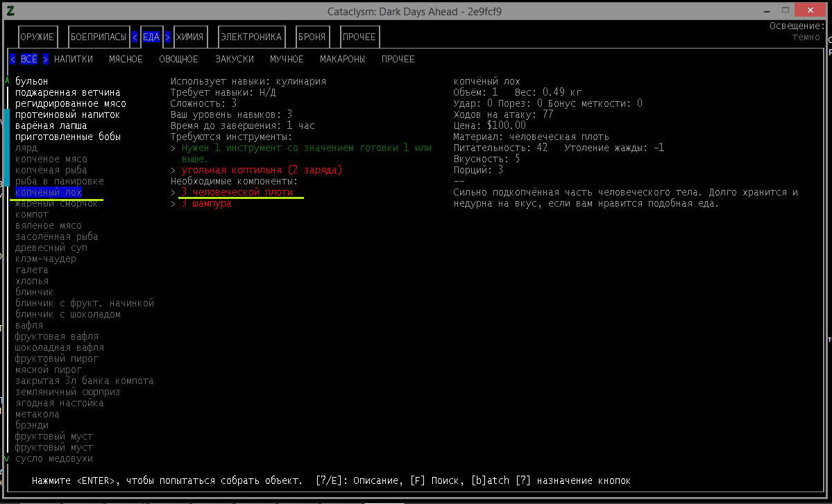Pick засолённая рыба recipe
Image resolution: width=832 pixels, height=504 pixels.
click(57, 237)
